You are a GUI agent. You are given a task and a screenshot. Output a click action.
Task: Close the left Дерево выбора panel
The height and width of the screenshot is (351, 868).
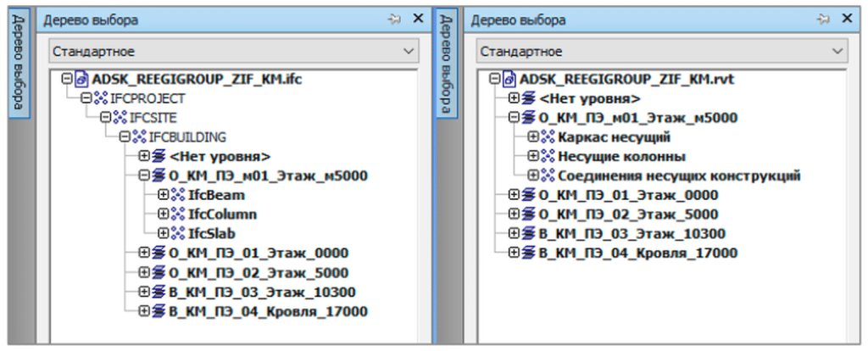click(x=417, y=19)
